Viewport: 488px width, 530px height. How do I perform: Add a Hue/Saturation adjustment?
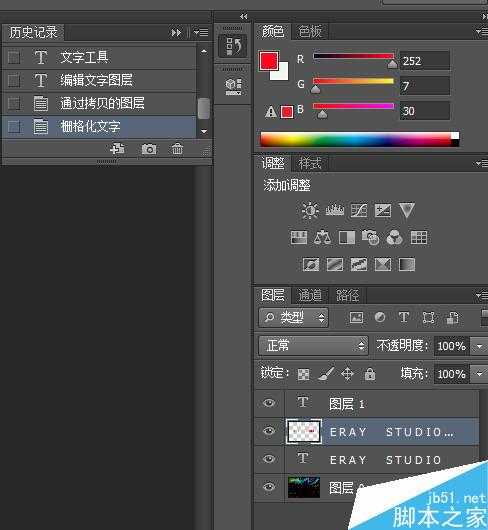[299, 237]
